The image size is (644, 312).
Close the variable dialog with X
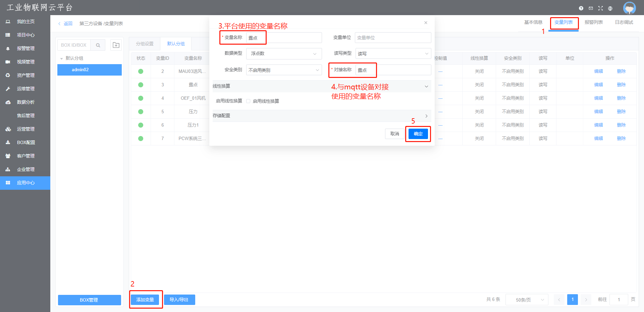426,23
